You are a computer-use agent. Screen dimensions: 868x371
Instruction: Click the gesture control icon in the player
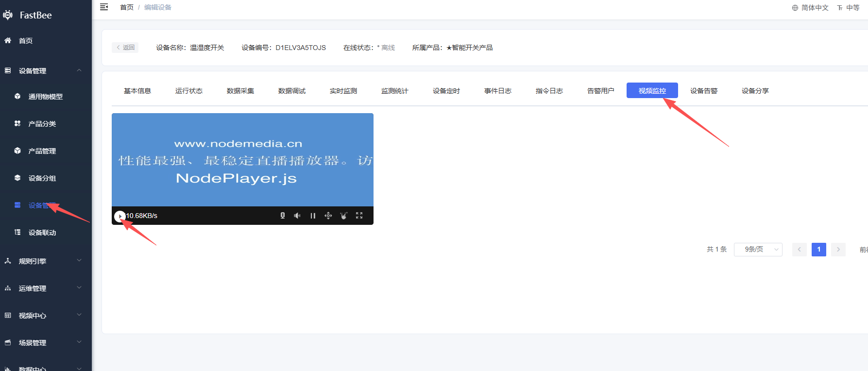pyautogui.click(x=344, y=216)
